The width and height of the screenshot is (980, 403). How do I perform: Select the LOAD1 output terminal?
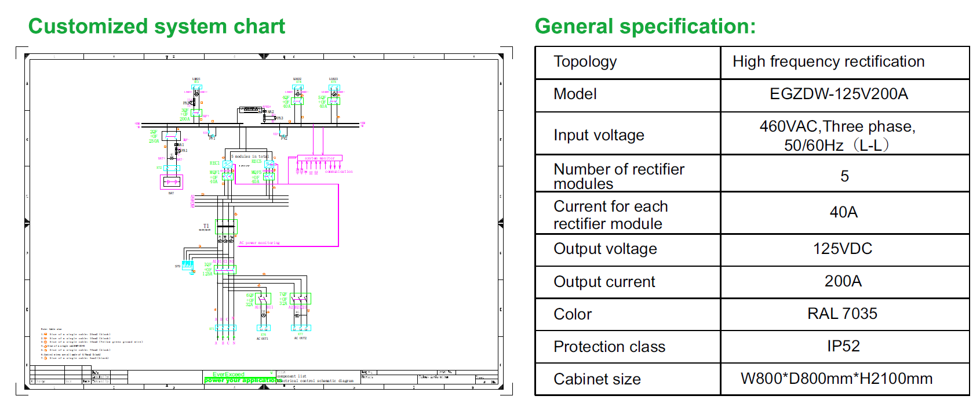[196, 88]
